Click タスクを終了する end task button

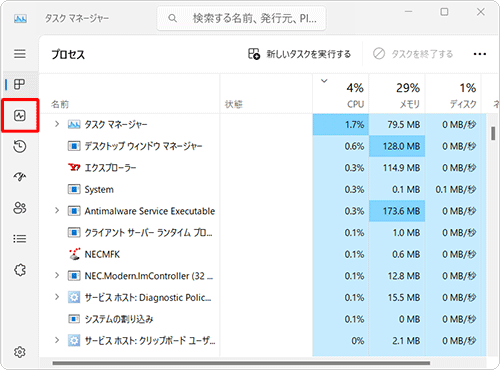point(413,54)
